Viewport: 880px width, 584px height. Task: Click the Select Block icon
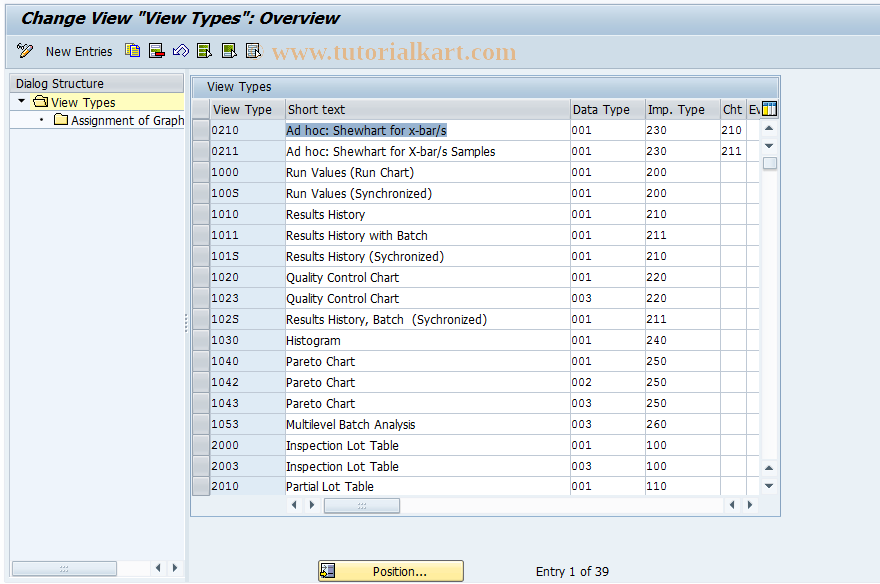[x=229, y=51]
